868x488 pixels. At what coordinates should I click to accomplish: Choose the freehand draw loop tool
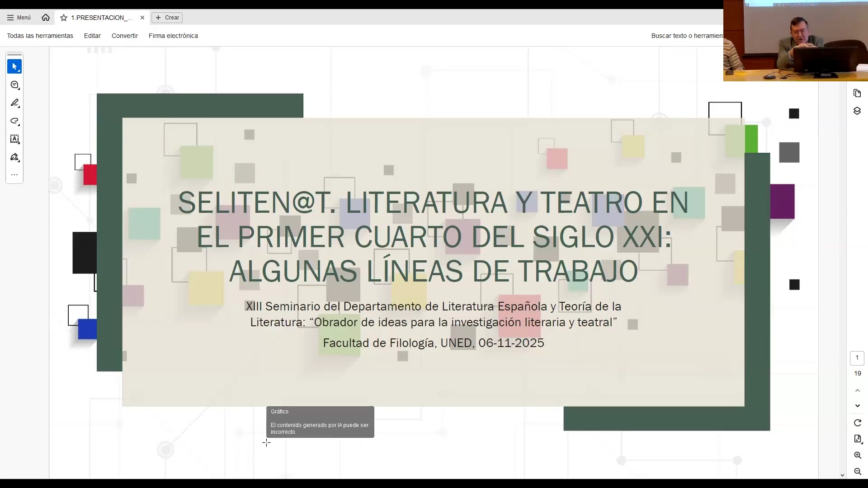14,121
